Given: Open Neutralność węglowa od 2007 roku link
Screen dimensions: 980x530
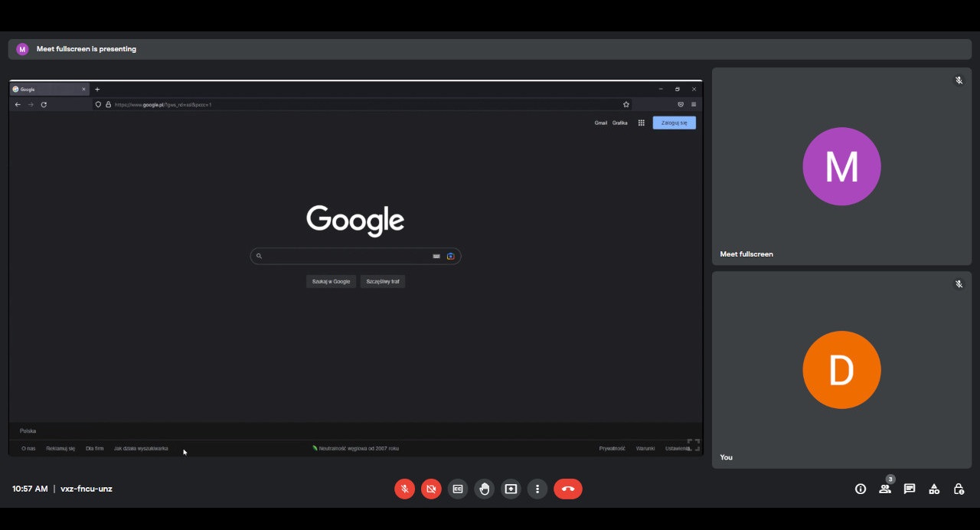Looking at the screenshot, I should [356, 448].
